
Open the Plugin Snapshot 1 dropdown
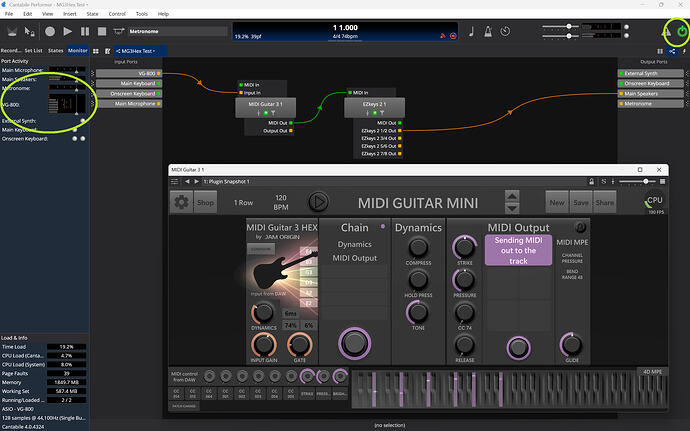click(x=225, y=181)
